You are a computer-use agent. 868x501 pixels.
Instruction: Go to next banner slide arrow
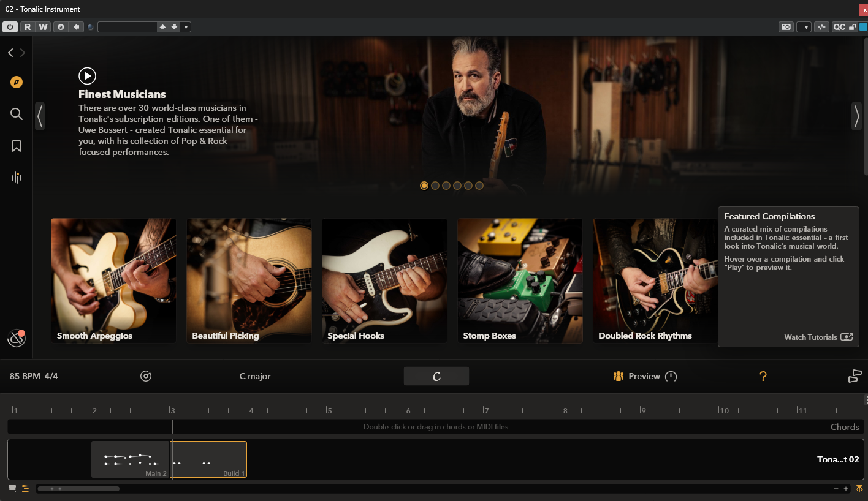tap(856, 116)
